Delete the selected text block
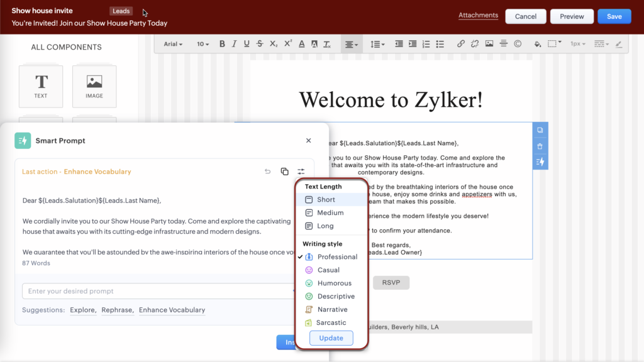Viewport: 644px width, 362px height. tap(540, 146)
